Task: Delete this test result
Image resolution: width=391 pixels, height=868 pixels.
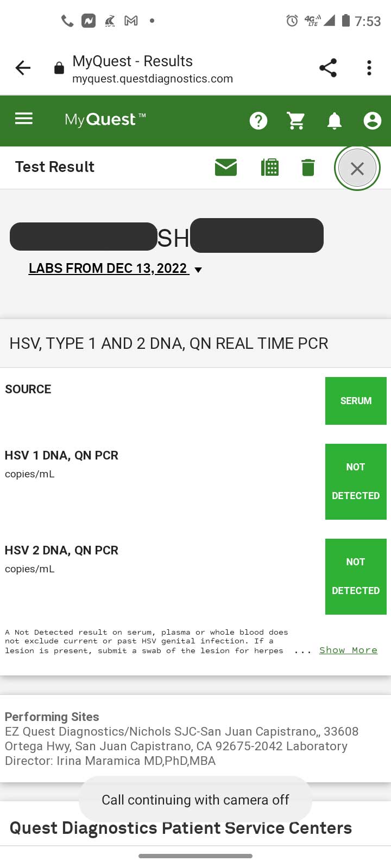Action: [x=308, y=168]
